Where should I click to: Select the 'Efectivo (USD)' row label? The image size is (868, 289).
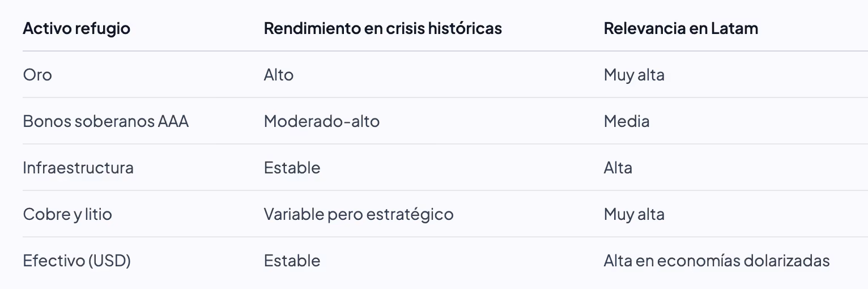[76, 261]
